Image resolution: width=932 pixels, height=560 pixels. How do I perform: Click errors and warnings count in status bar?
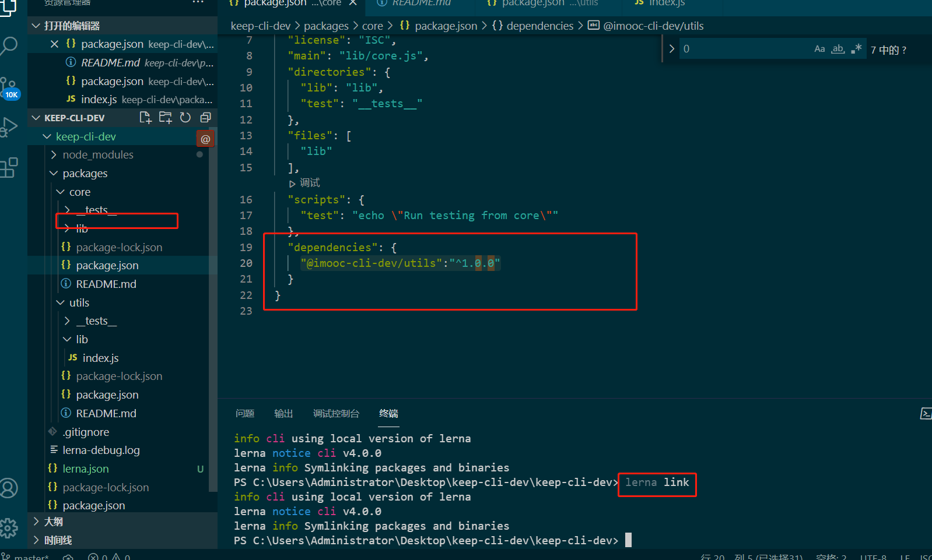109,557
